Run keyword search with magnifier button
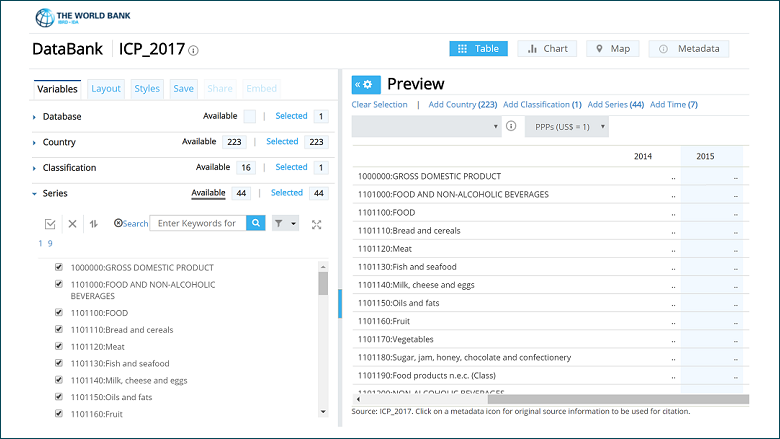This screenshot has width=780, height=439. 256,223
